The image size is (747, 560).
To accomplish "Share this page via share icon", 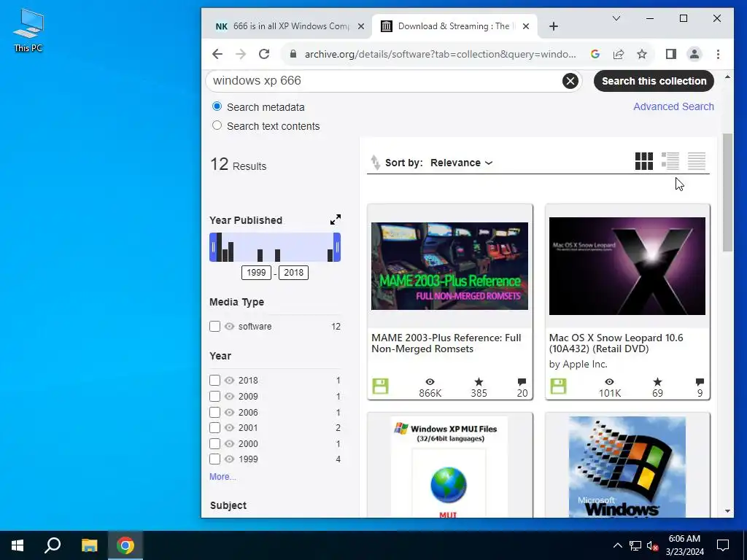I will coord(619,54).
